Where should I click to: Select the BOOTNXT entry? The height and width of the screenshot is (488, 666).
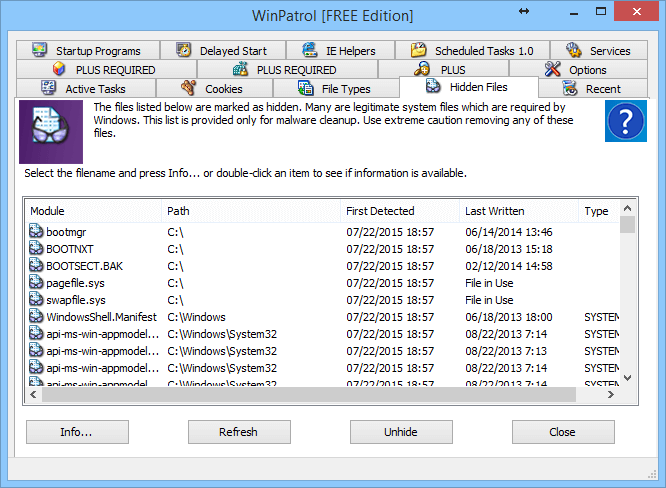click(x=323, y=249)
